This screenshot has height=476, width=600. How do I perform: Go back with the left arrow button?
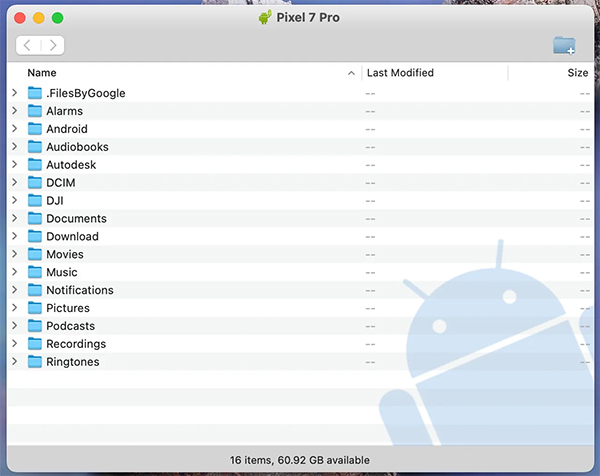[28, 45]
